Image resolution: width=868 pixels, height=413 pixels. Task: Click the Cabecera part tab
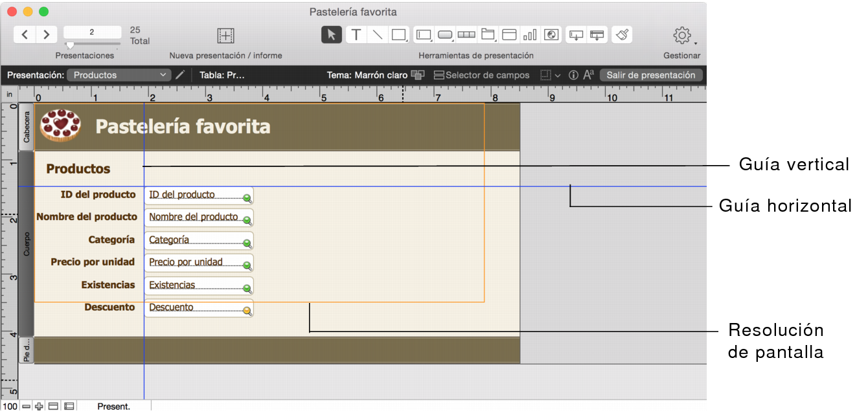click(27, 126)
